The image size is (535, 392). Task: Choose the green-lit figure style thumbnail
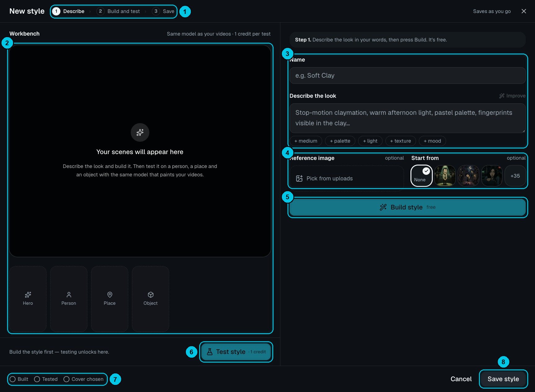(x=445, y=176)
